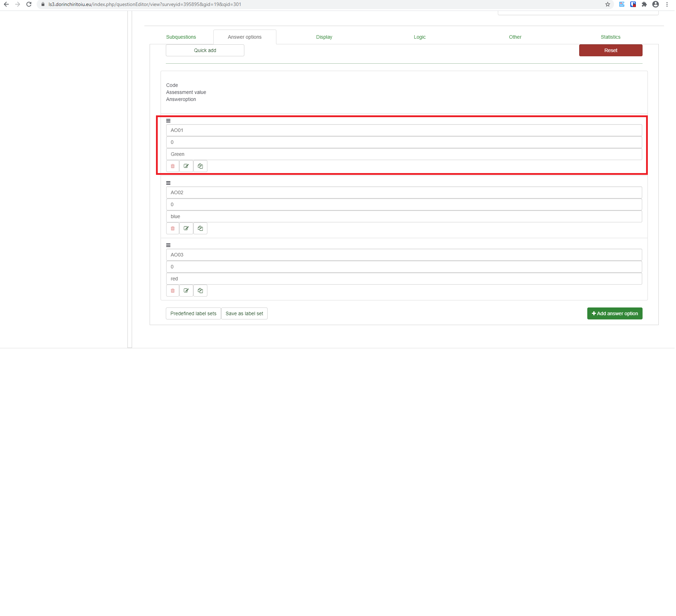Click drag handle of AO02 row

point(168,183)
